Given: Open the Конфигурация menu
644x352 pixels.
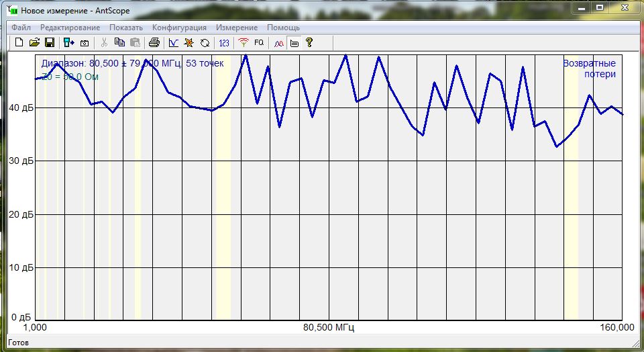Looking at the screenshot, I should 179,28.
